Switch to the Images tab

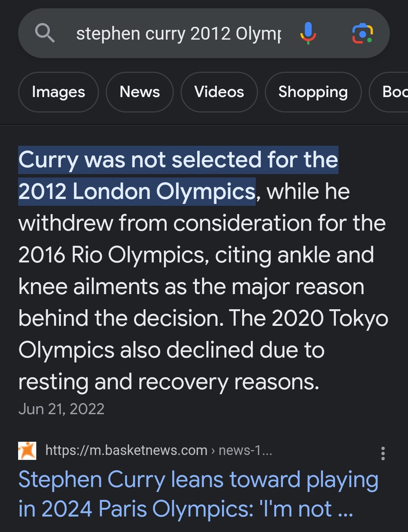(59, 92)
